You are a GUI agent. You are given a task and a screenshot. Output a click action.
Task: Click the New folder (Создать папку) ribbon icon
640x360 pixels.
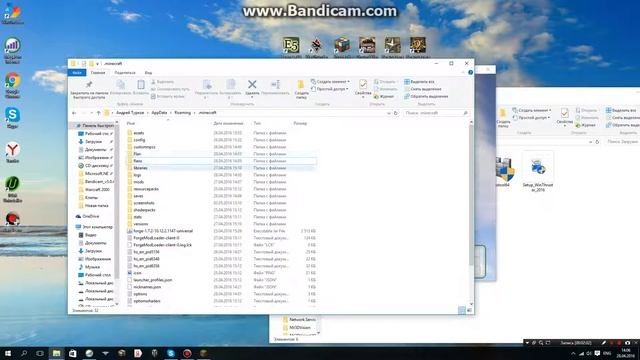[301, 85]
